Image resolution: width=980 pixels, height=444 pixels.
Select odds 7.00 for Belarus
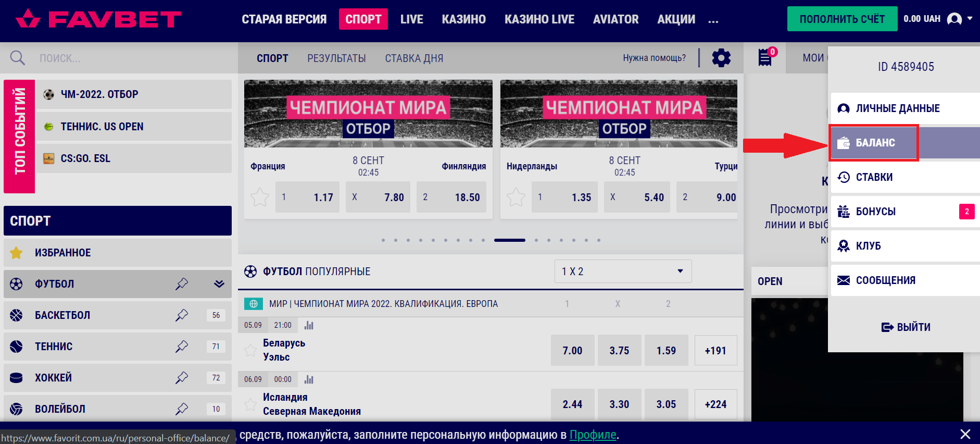coord(572,351)
